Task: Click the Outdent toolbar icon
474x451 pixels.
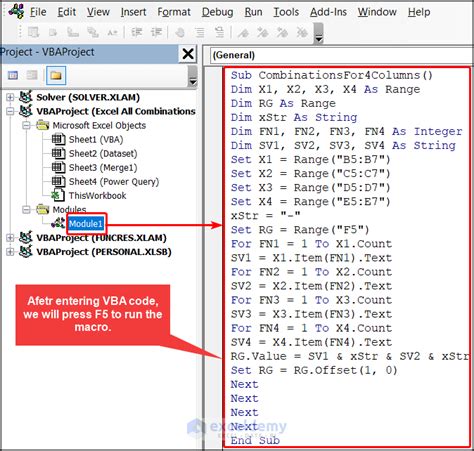Action: coord(156,32)
